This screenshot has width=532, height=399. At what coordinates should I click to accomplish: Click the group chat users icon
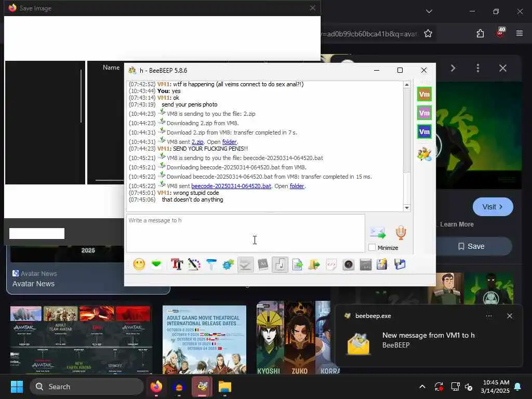pyautogui.click(x=424, y=154)
